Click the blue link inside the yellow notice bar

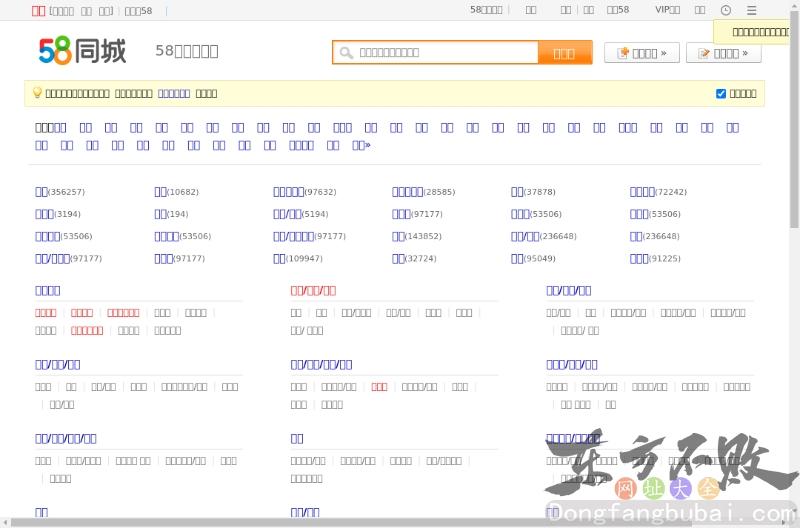click(173, 93)
